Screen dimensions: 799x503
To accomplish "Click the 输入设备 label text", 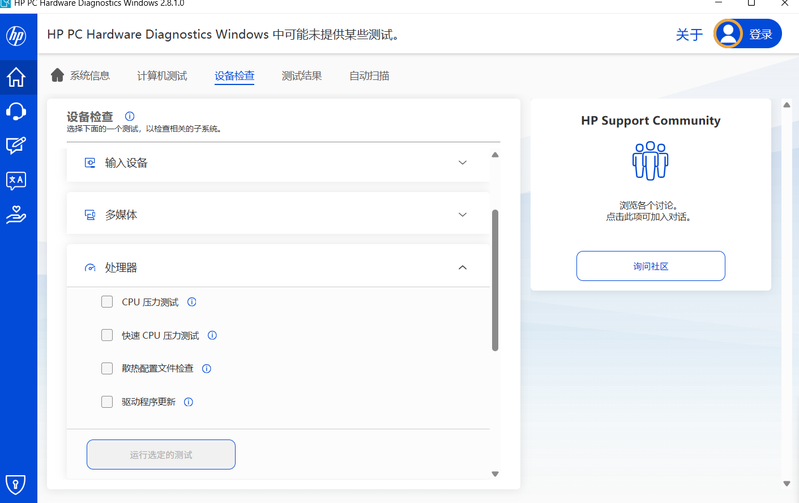I will tap(126, 163).
